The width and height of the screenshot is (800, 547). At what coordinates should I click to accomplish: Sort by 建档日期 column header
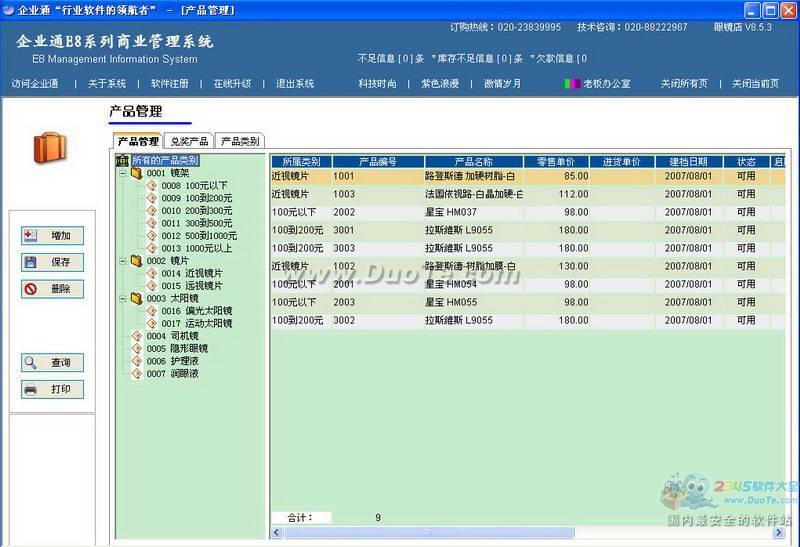(x=689, y=162)
